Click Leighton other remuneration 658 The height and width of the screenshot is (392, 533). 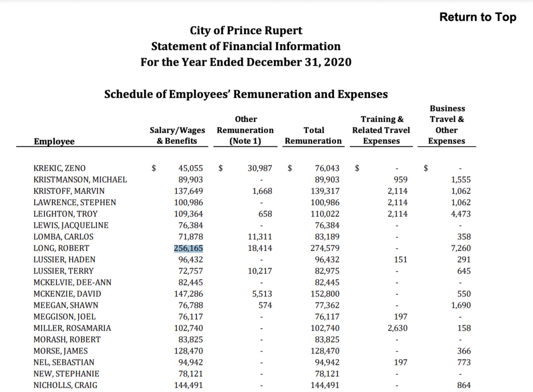(x=265, y=214)
